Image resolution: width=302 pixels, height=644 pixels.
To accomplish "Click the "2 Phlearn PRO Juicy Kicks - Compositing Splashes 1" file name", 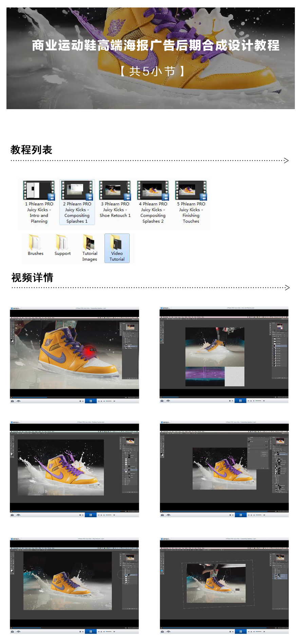I will 77,213.
